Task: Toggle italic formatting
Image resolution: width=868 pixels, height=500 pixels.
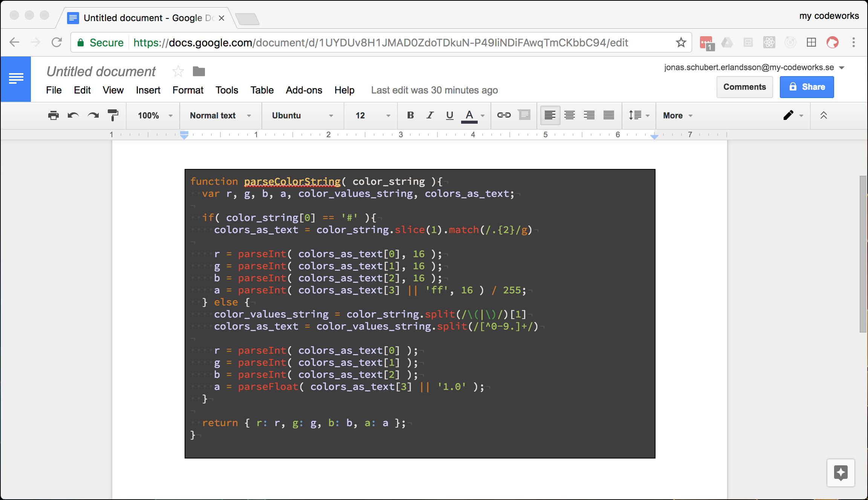Action: point(430,115)
